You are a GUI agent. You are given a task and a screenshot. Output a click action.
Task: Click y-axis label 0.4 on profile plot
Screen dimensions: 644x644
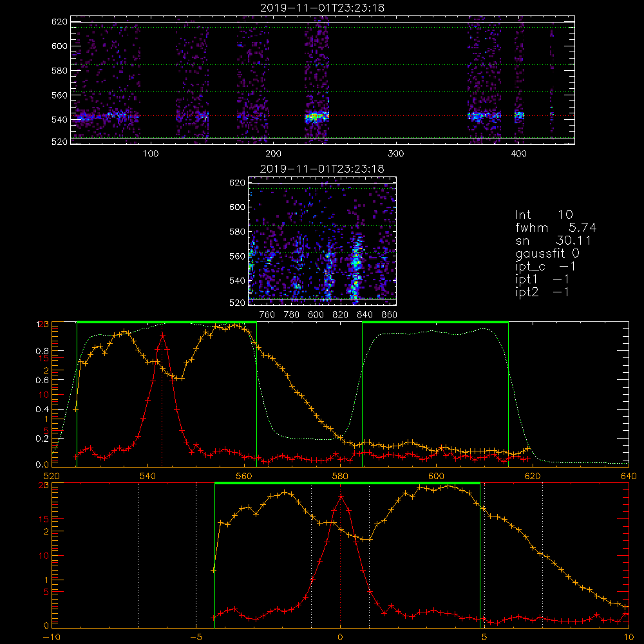coord(43,409)
